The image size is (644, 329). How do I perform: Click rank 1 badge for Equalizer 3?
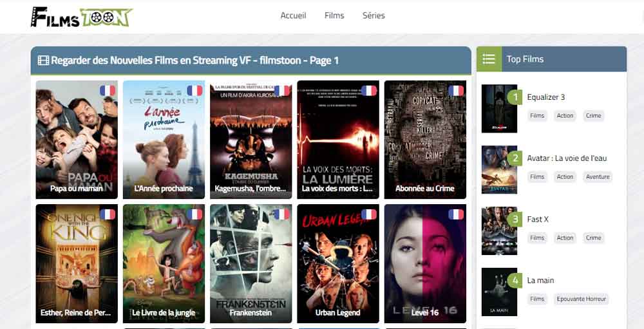(515, 97)
